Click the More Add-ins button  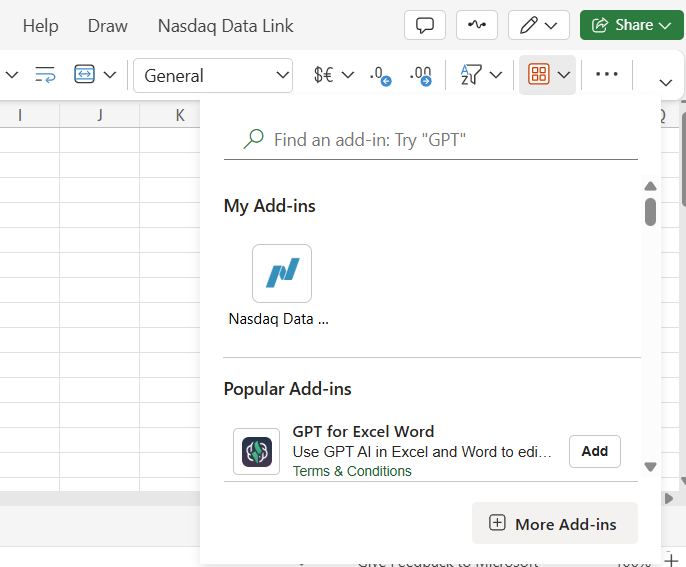(554, 523)
